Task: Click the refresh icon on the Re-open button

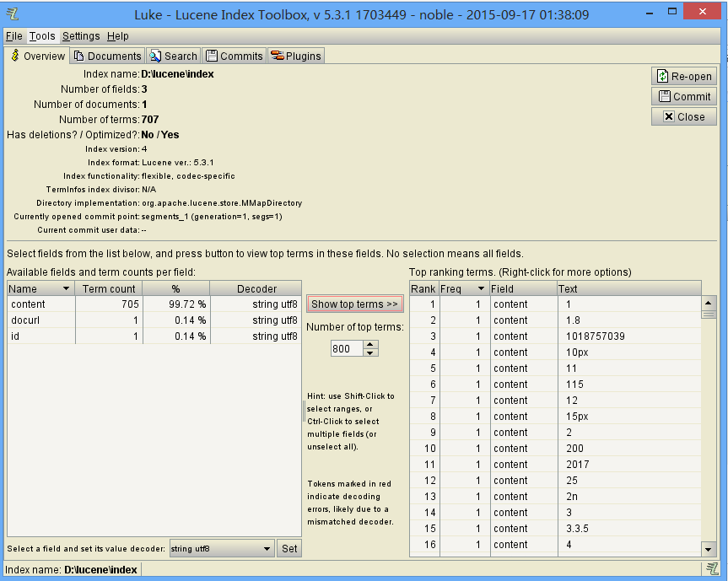Action: (663, 76)
